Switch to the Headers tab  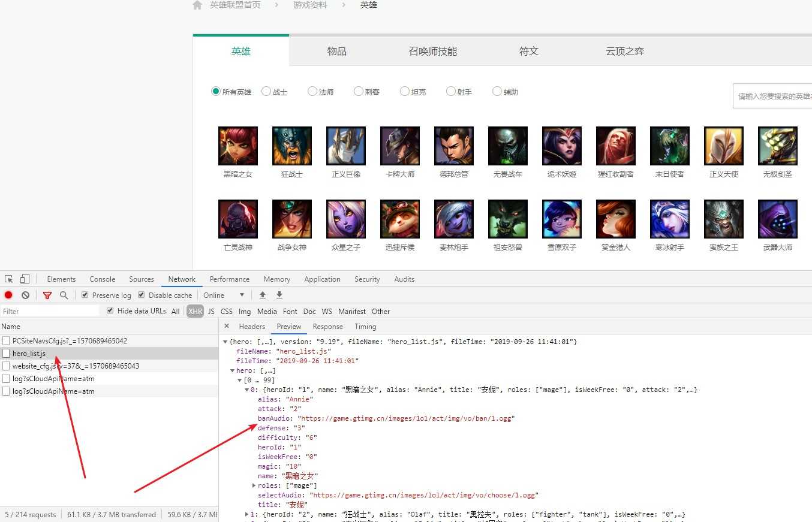(252, 327)
